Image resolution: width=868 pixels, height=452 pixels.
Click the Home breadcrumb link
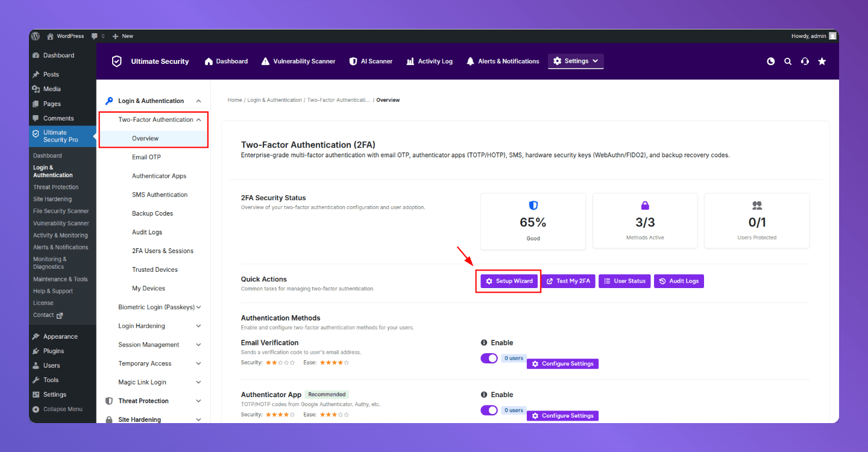coord(234,99)
